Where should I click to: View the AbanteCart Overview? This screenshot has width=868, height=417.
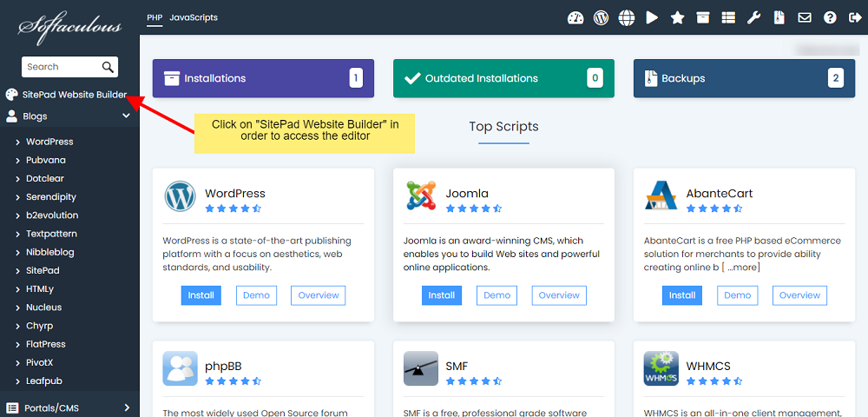tap(799, 295)
